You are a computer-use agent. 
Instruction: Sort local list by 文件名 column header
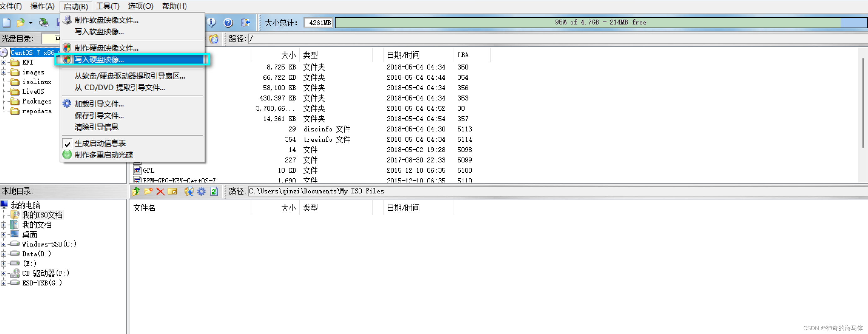coord(190,208)
